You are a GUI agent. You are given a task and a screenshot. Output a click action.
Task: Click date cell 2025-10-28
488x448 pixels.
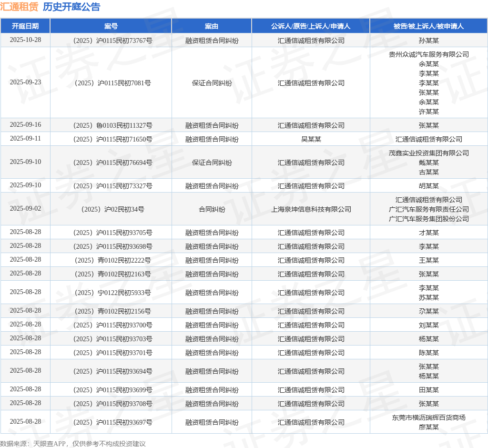pyautogui.click(x=25, y=40)
